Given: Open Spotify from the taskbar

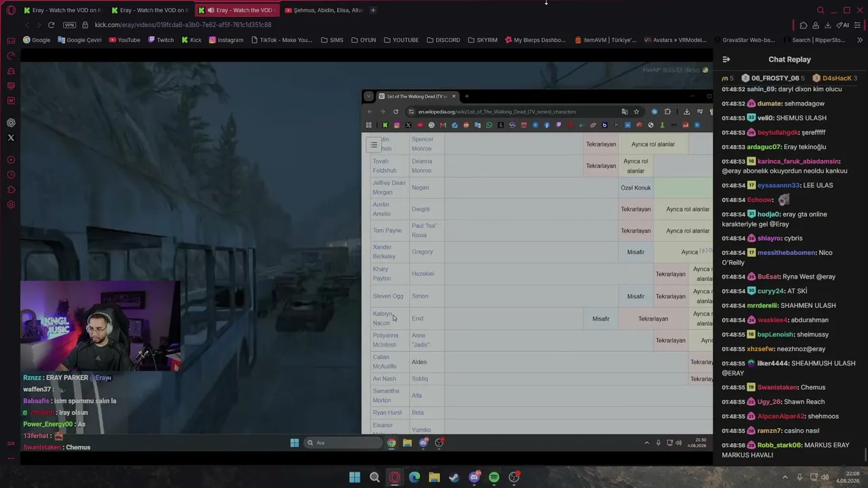Looking at the screenshot, I should 494,477.
